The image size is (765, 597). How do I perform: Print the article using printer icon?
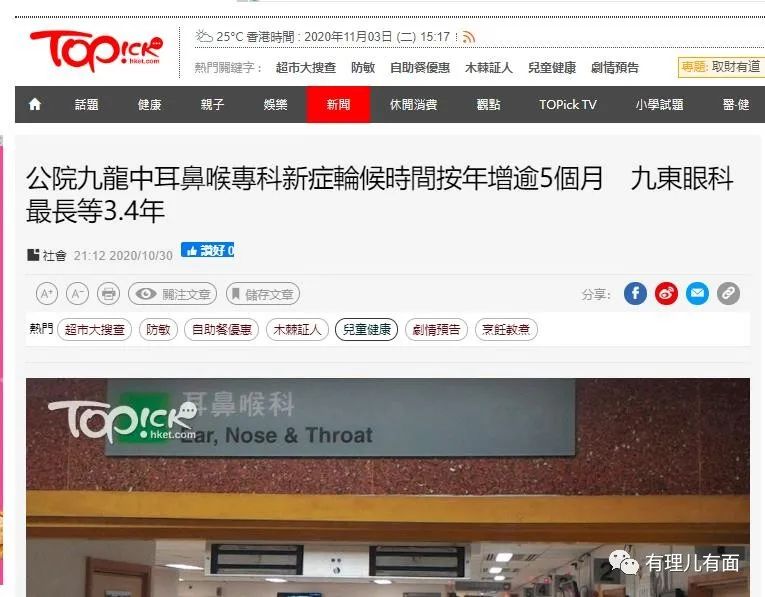[108, 294]
